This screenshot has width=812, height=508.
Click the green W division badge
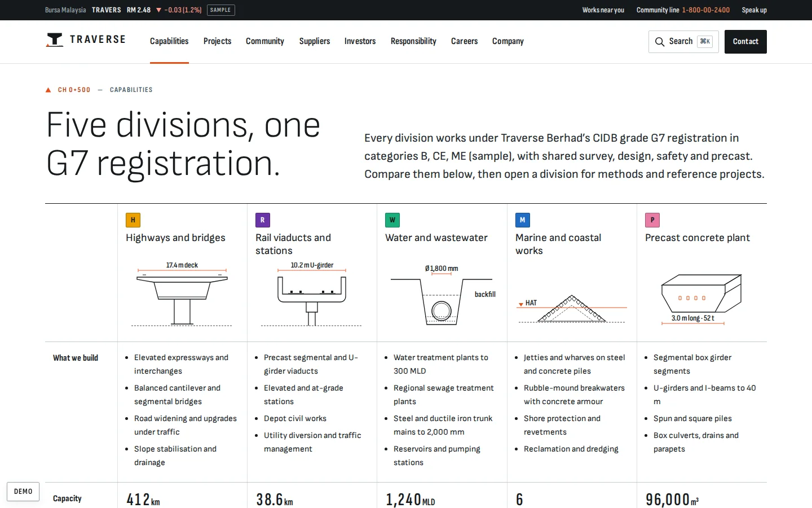(392, 220)
